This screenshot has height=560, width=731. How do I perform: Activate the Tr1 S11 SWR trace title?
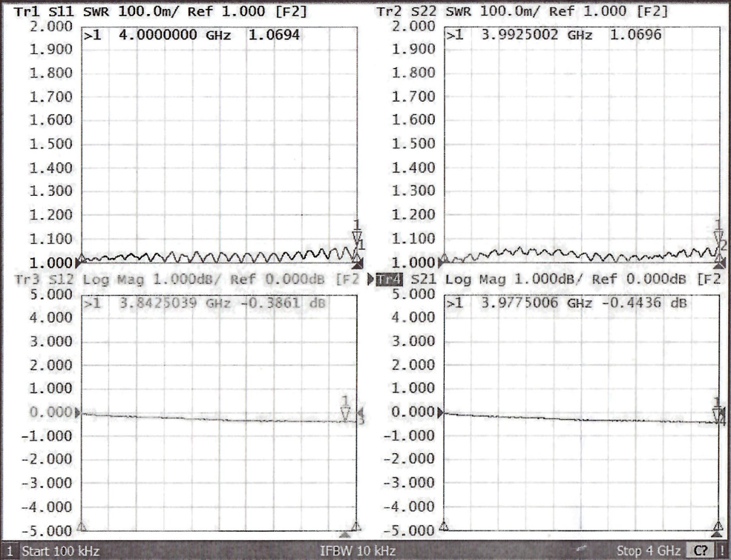[x=160, y=12]
